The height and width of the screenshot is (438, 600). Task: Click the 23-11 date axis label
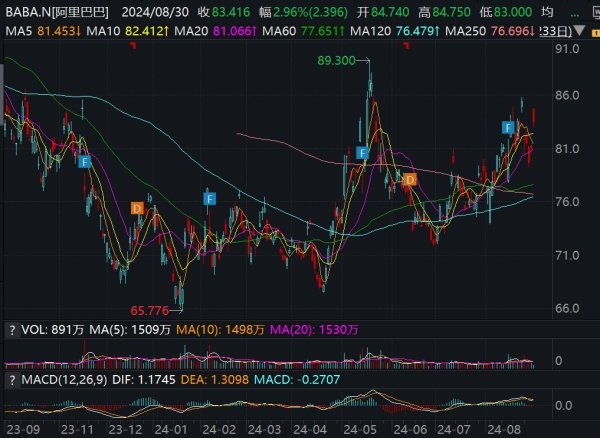point(78,430)
